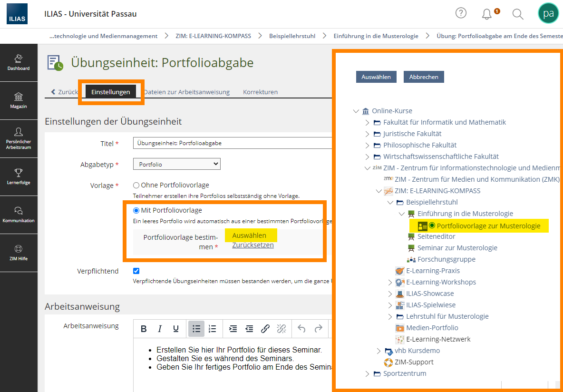Viewport: 563px width, 392px height.
Task: Toggle underline formatting in editor
Action: pyautogui.click(x=176, y=329)
